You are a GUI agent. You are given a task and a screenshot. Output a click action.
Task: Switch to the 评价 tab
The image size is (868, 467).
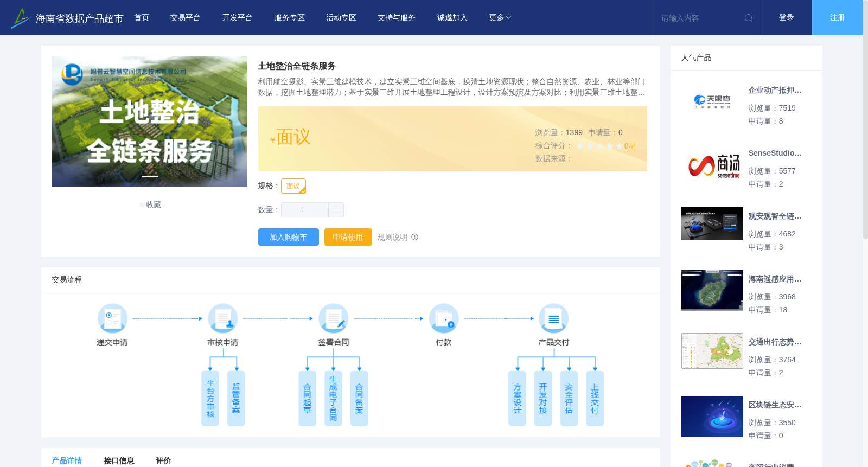tap(163, 460)
